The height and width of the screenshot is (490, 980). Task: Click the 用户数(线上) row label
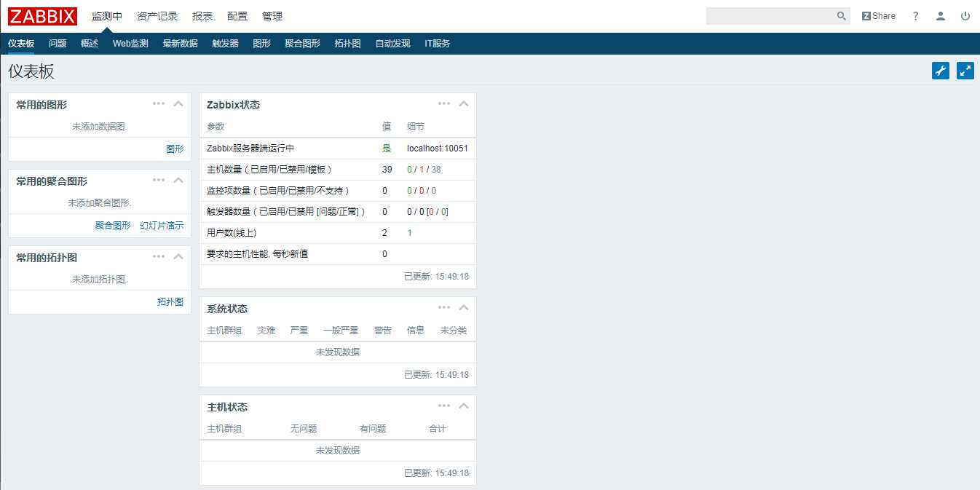(232, 233)
